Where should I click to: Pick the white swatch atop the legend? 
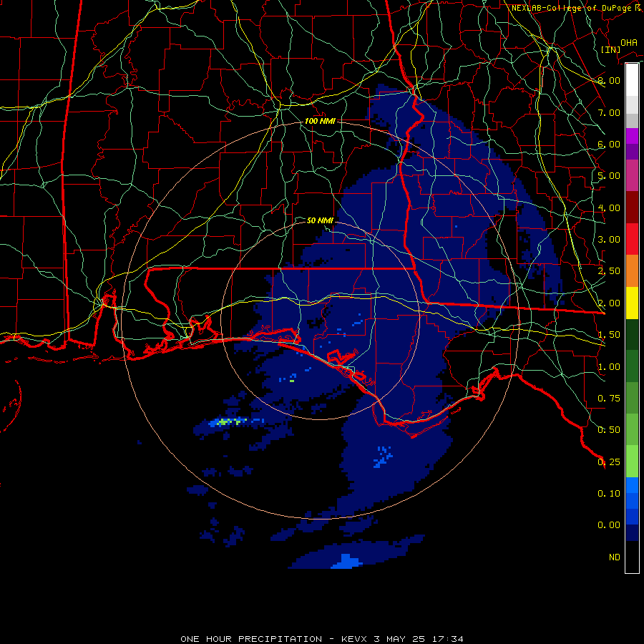pos(632,79)
